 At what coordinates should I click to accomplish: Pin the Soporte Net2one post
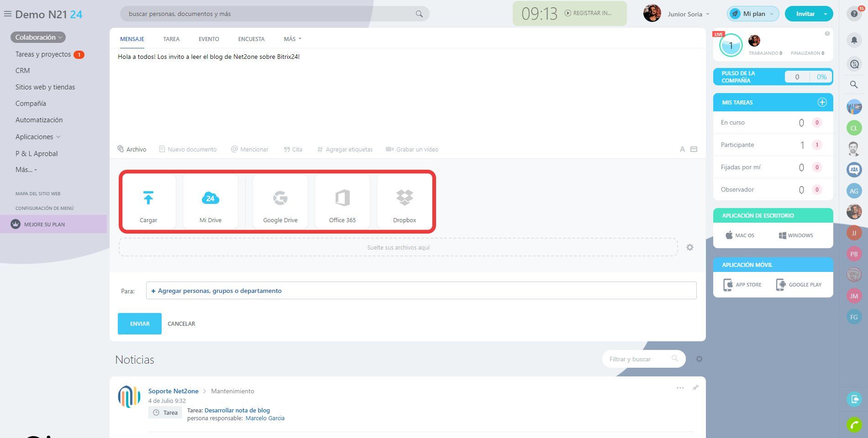click(x=695, y=388)
